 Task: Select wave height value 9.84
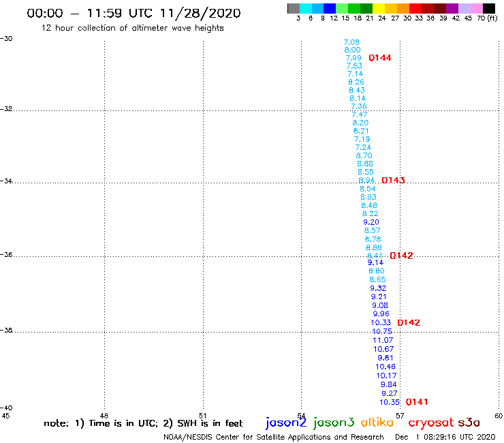click(x=388, y=385)
